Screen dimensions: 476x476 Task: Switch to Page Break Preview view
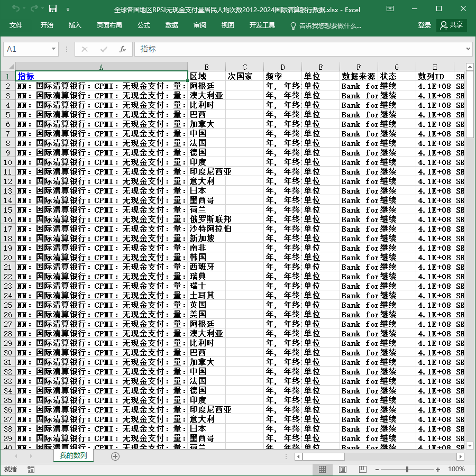362,469
